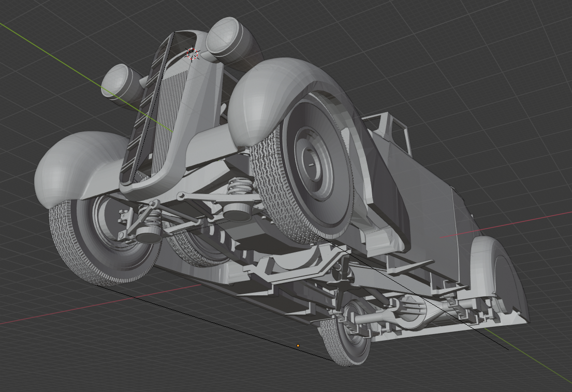Screen dimensions: 572x392
Task: Select the lower headlight beside the grille
Action: [x=120, y=82]
